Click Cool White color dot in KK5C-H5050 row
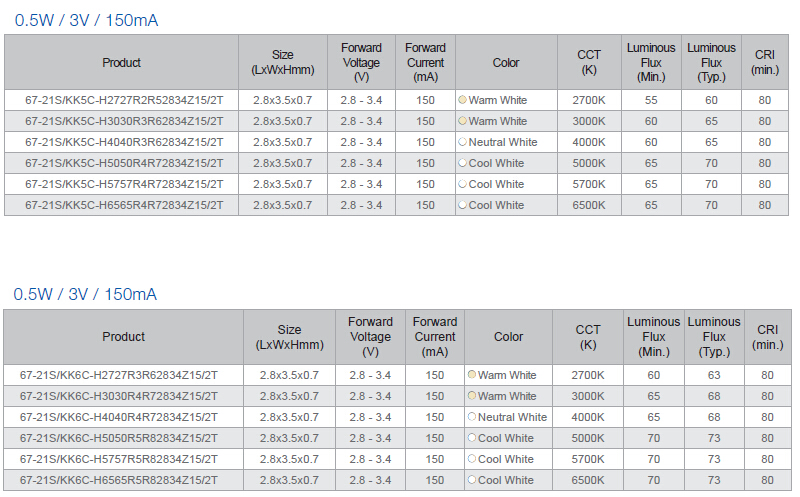The height and width of the screenshot is (497, 800). 462,163
